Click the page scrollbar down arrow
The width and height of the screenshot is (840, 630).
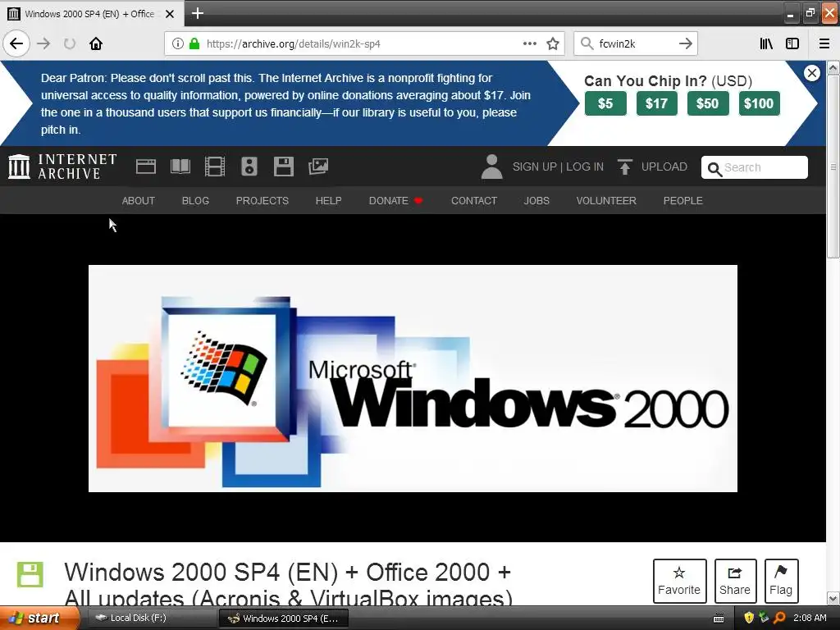(x=833, y=598)
